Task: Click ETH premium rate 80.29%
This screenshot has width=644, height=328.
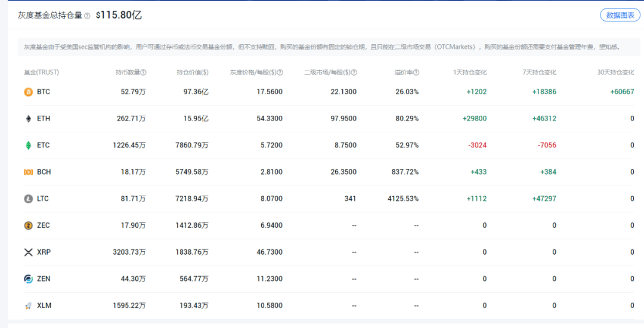Action: pos(407,118)
